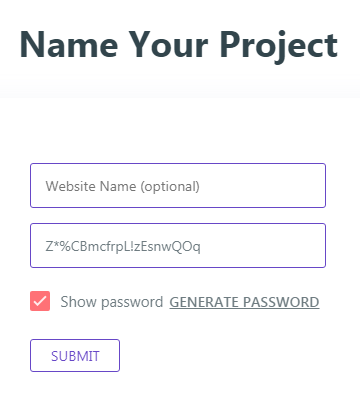Hide the password using the red checkbox
Image resolution: width=360 pixels, height=394 pixels.
coord(40,301)
